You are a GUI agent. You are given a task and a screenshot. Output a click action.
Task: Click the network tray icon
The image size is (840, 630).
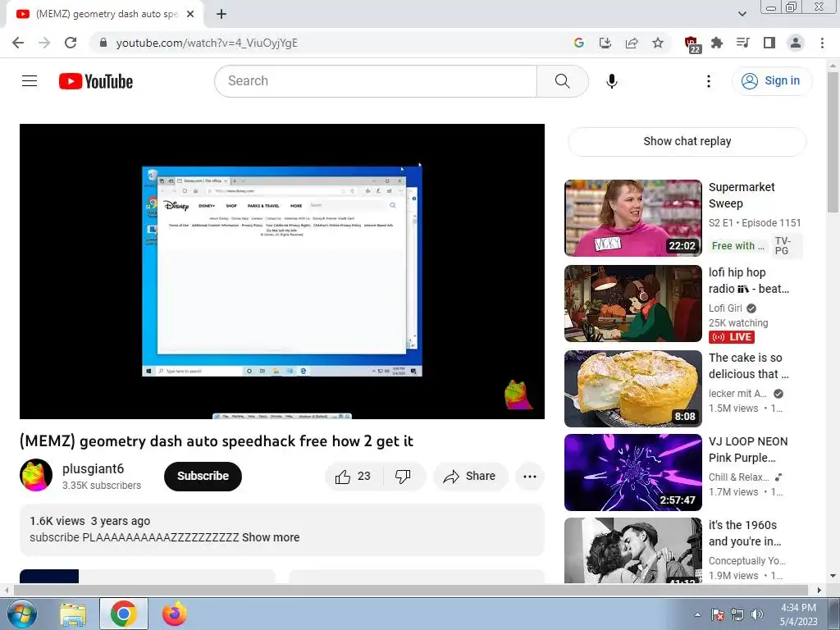737,614
